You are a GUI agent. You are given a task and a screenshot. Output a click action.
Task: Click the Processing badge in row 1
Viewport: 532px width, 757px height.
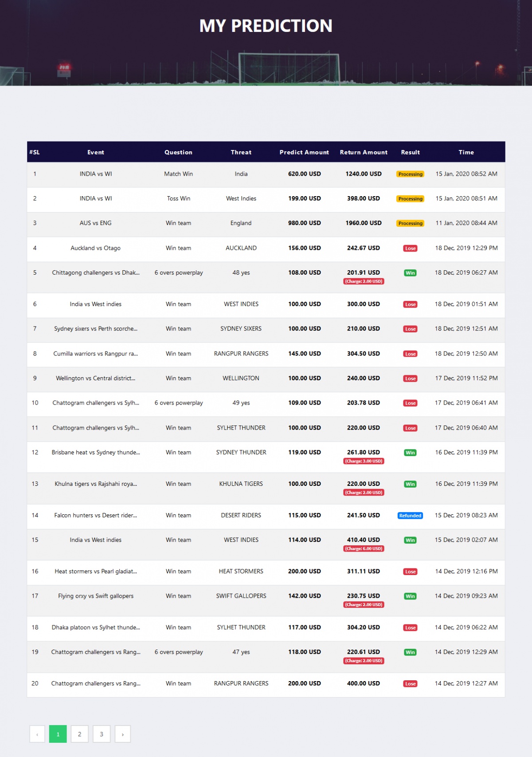pos(410,174)
